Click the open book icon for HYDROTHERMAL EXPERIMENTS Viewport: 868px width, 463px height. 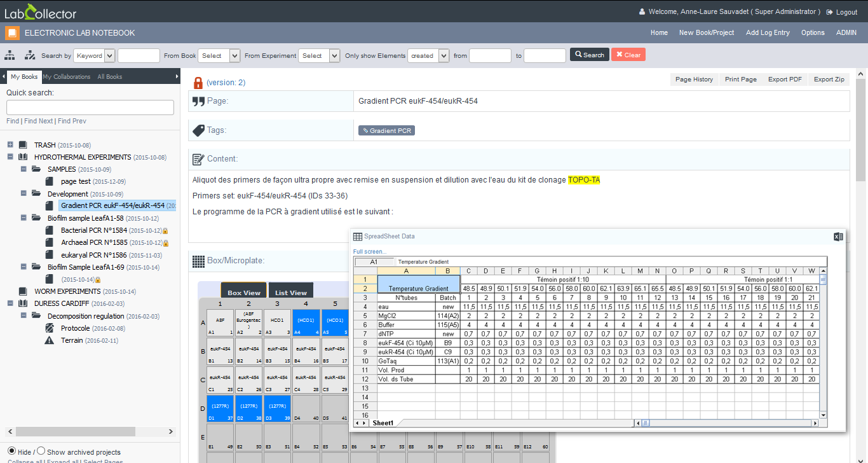(x=23, y=157)
